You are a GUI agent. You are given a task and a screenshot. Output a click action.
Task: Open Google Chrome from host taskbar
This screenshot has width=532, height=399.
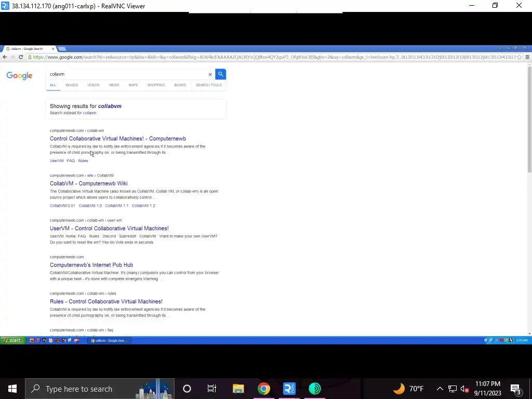coord(263,389)
